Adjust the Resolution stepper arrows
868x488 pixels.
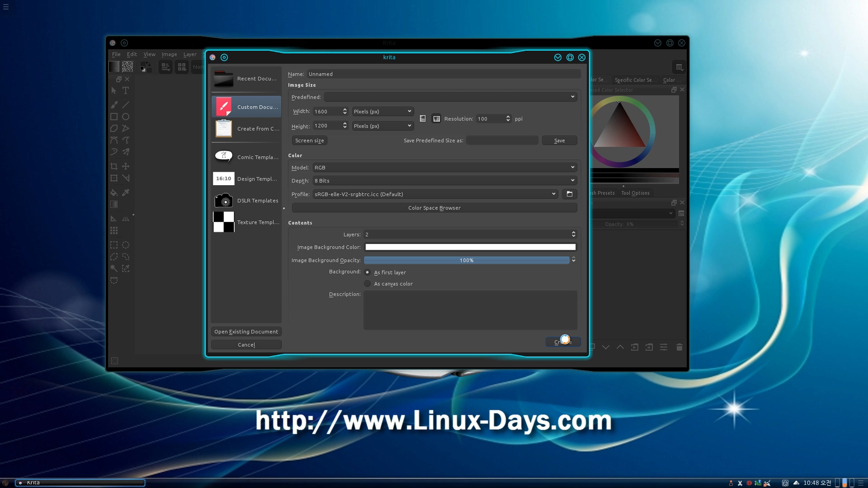508,118
